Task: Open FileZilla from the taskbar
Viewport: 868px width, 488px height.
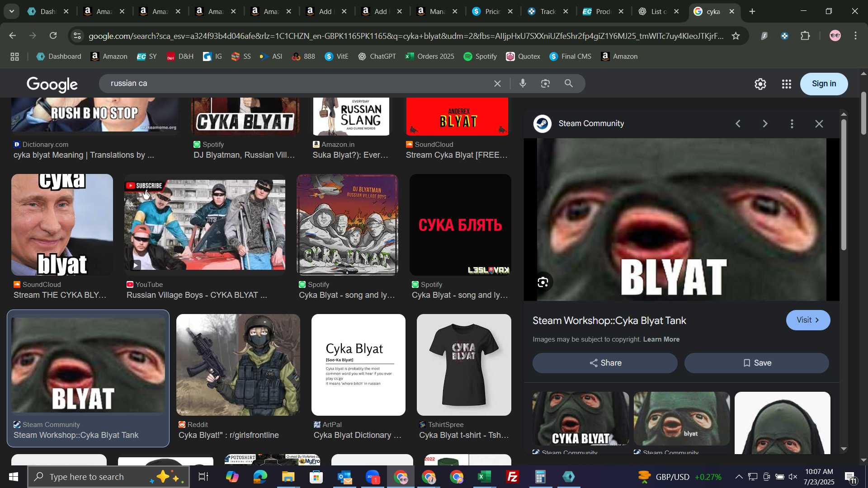Action: point(513,477)
